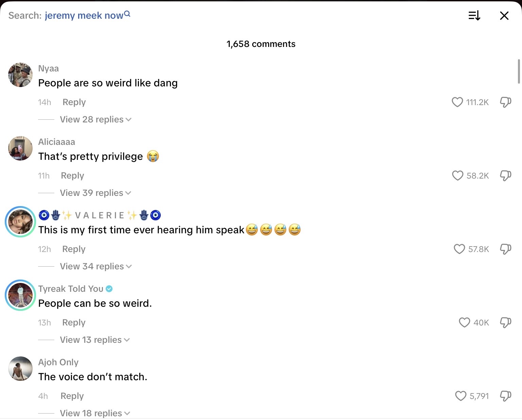Reply to Ajoh Only's comment

[72, 396]
